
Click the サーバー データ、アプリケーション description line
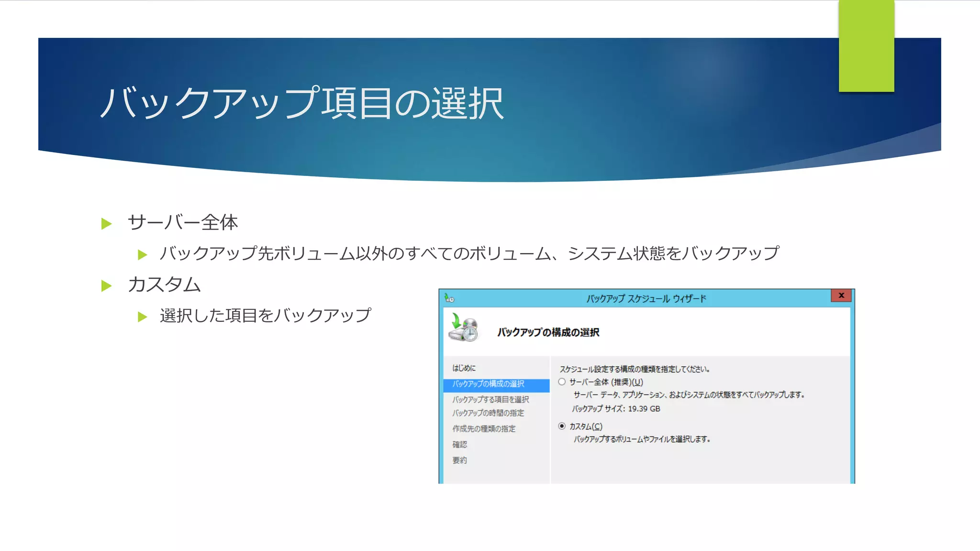[x=689, y=395]
